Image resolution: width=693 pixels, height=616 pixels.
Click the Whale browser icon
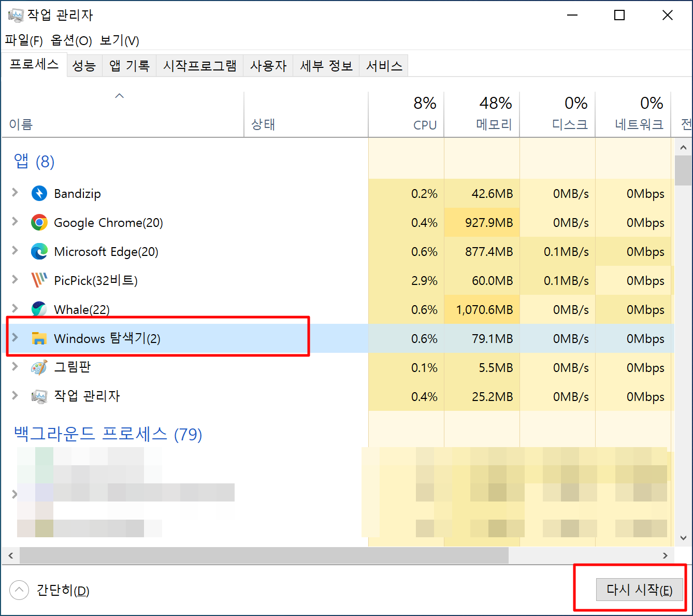39,309
